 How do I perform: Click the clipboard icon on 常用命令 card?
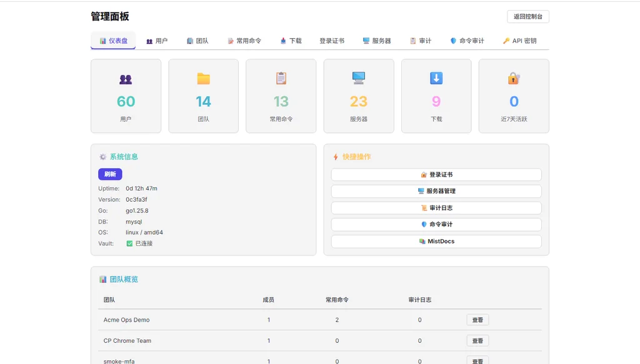(281, 78)
